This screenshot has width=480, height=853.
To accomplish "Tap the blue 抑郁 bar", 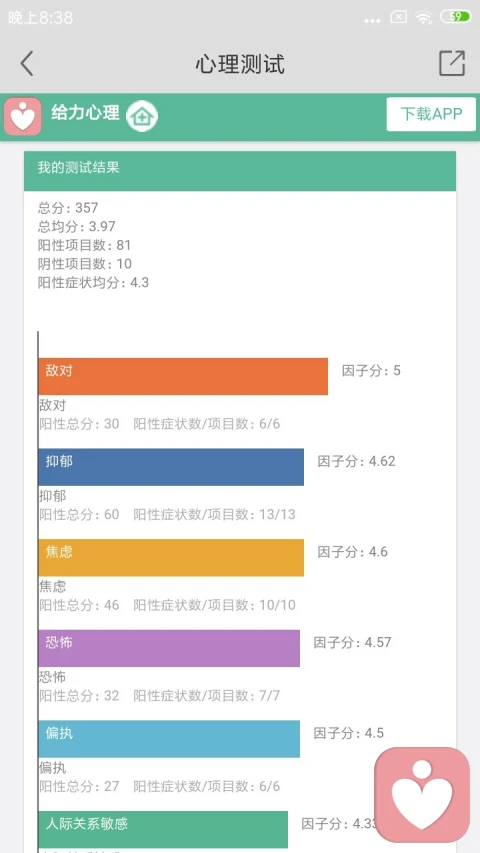I will click(171, 467).
